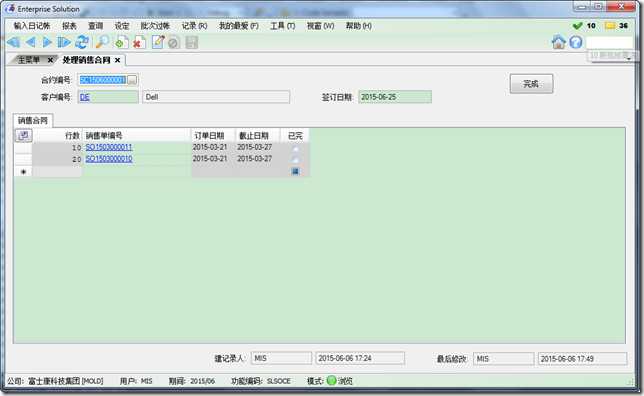
Task: Click the 销售单编号 column header
Action: [x=137, y=135]
